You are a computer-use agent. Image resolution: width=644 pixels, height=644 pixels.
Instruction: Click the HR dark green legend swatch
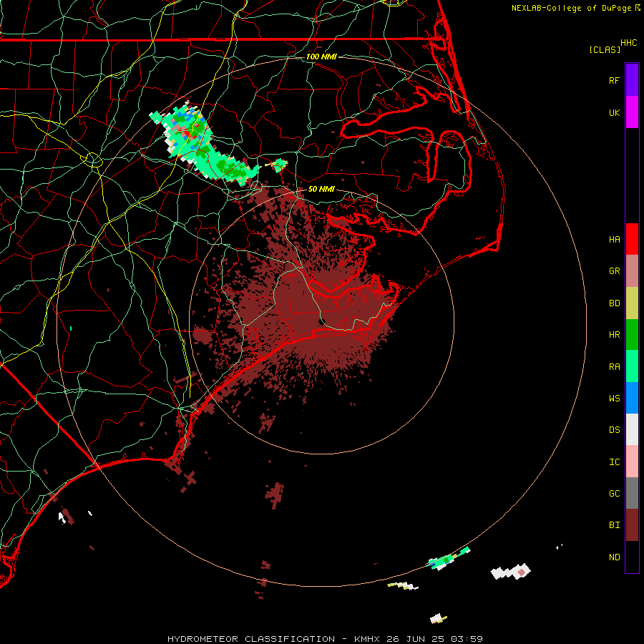point(632,334)
